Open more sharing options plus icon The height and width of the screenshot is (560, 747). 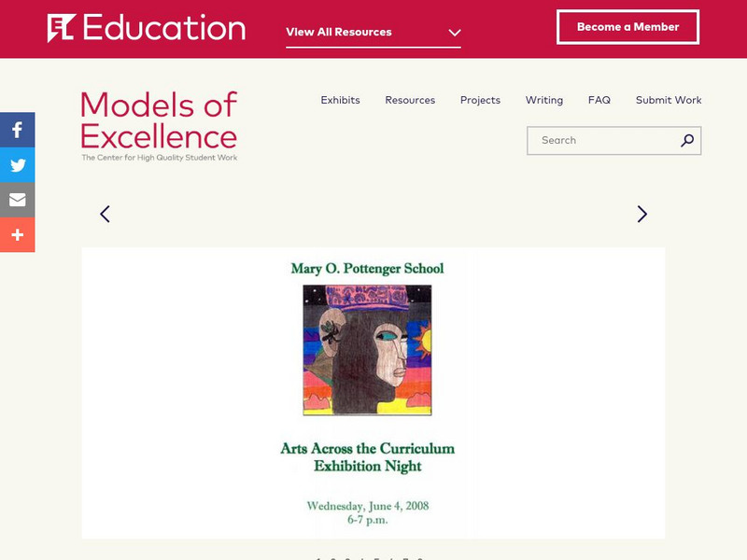[x=17, y=235]
